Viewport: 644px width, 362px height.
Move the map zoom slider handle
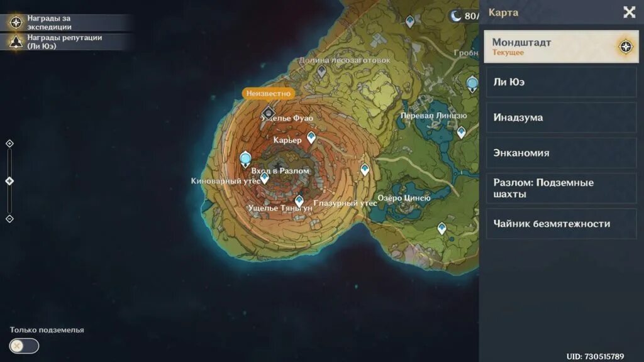tap(9, 181)
